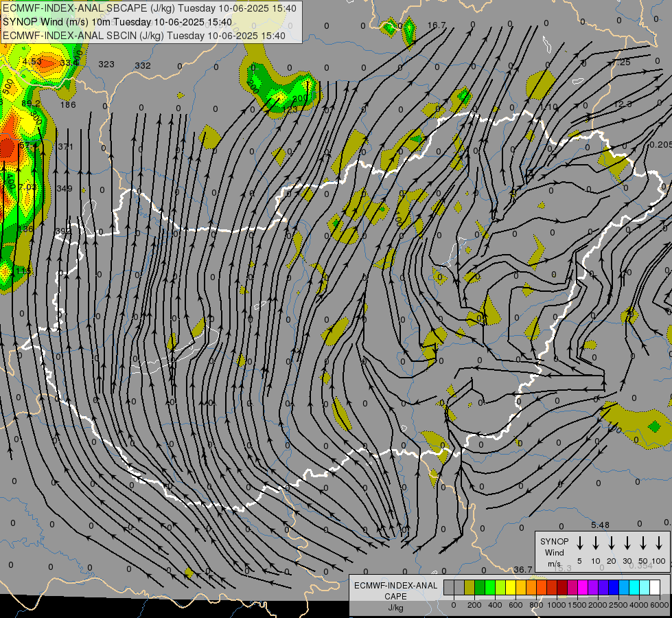672x618 pixels.
Task: Click the 20 m/s wind arrow in legend
Action: (612, 542)
